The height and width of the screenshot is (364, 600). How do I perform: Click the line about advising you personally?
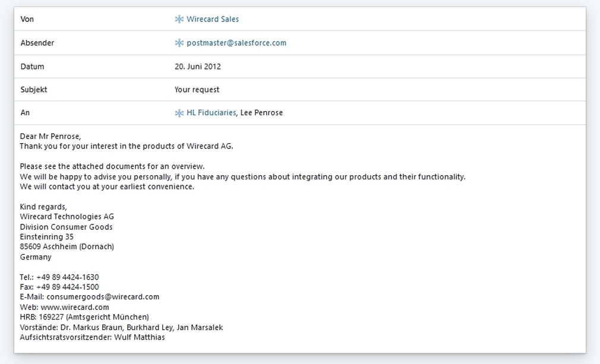click(242, 176)
